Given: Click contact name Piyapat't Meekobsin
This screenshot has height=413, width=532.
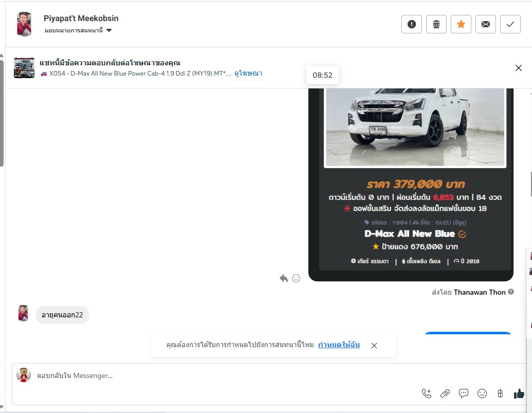Looking at the screenshot, I should coord(81,19).
